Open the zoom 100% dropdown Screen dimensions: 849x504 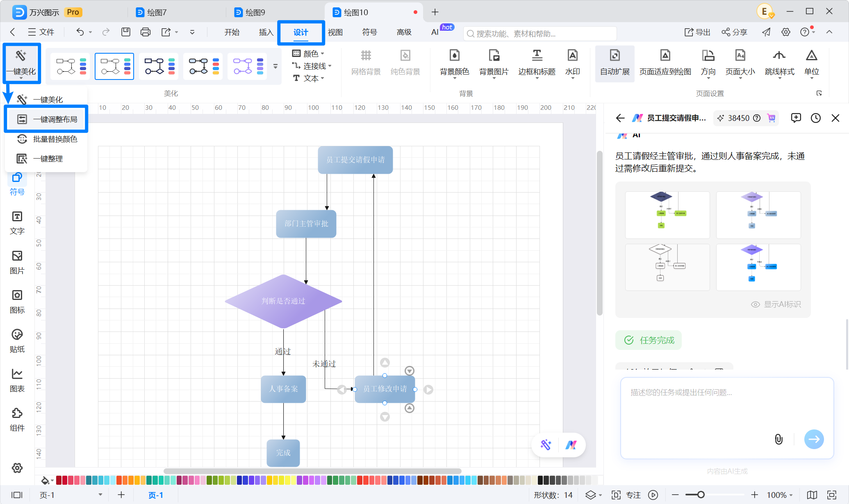(780, 495)
